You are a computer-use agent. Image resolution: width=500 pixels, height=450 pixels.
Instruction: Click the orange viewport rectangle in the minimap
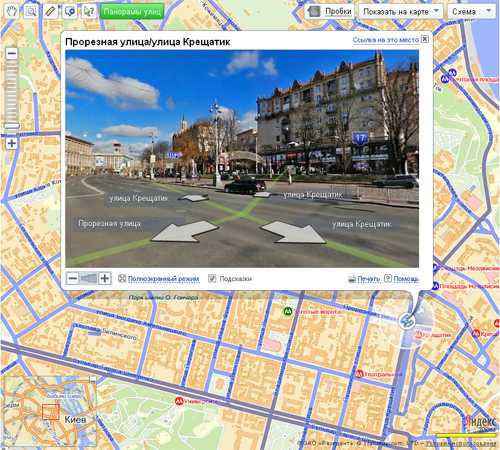click(51, 412)
